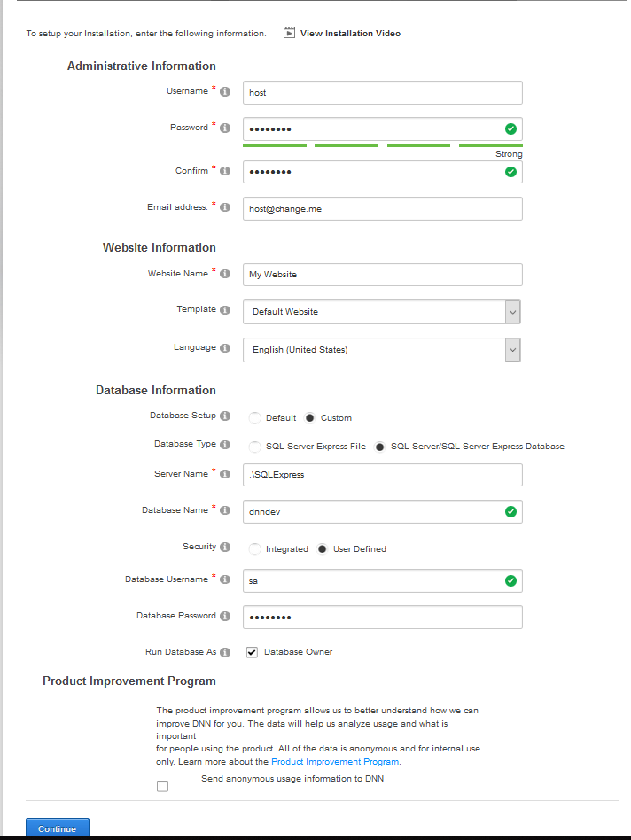Image resolution: width=631 pixels, height=840 pixels.
Task: Open the Template dropdown
Action: [x=512, y=312]
